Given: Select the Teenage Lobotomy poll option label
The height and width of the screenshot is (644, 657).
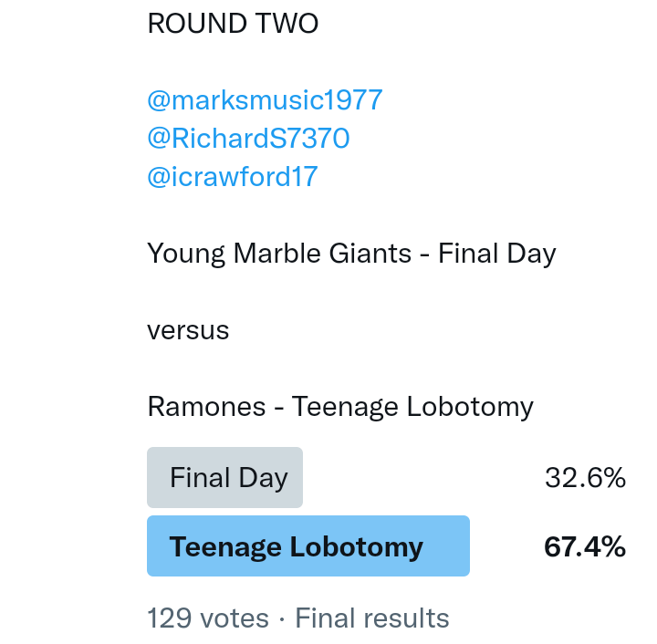Looking at the screenshot, I should [296, 546].
